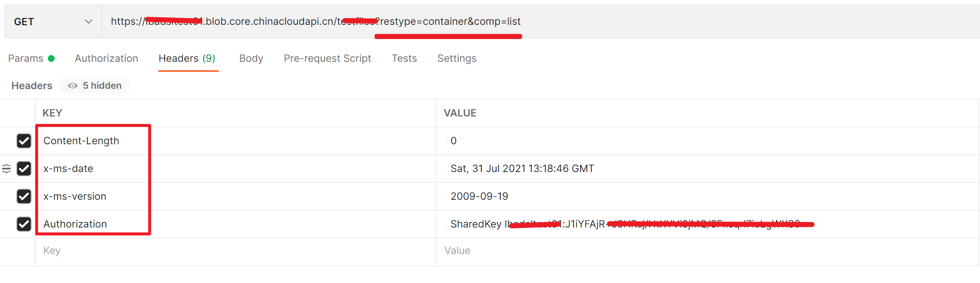Select the SharedKey Authorization value field

pyautogui.click(x=630, y=224)
